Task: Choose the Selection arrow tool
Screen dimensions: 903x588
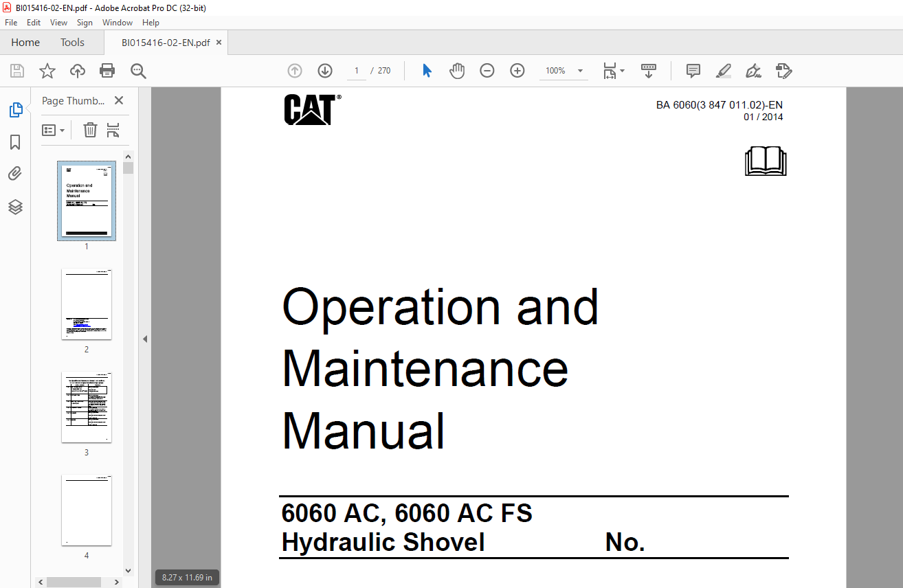Action: click(427, 71)
